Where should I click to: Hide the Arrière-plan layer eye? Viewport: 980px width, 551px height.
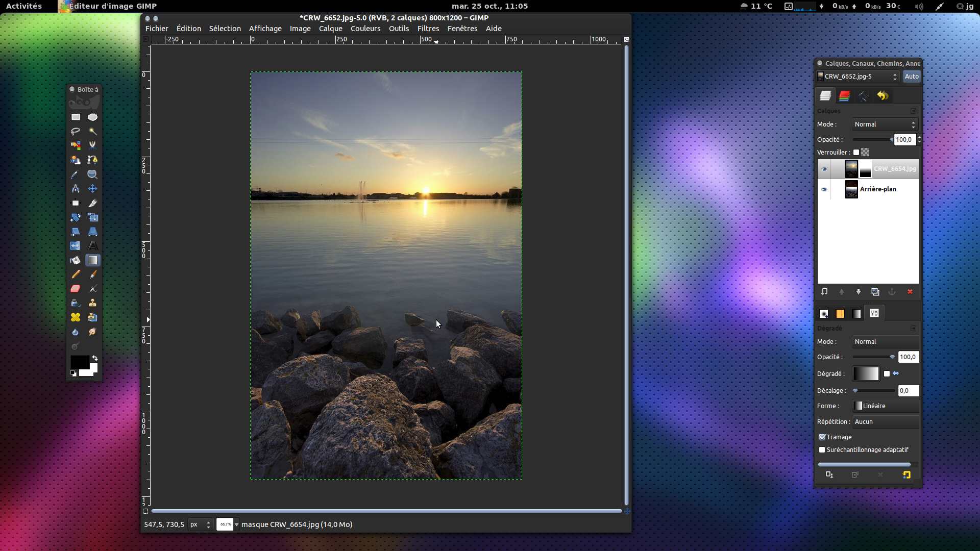click(824, 189)
